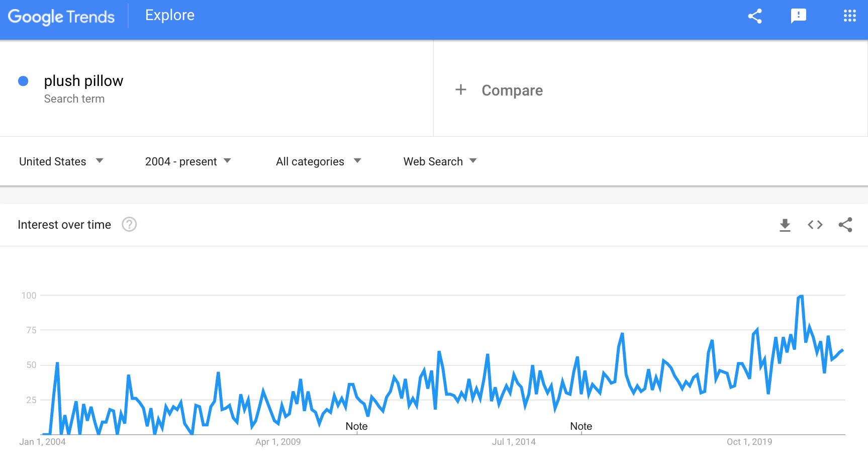Click the share icon in the header
This screenshot has width=868, height=472.
point(755,16)
